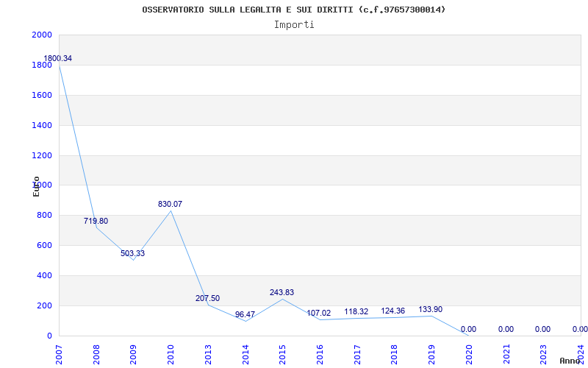Click the 600 y-axis tick label

44,246
